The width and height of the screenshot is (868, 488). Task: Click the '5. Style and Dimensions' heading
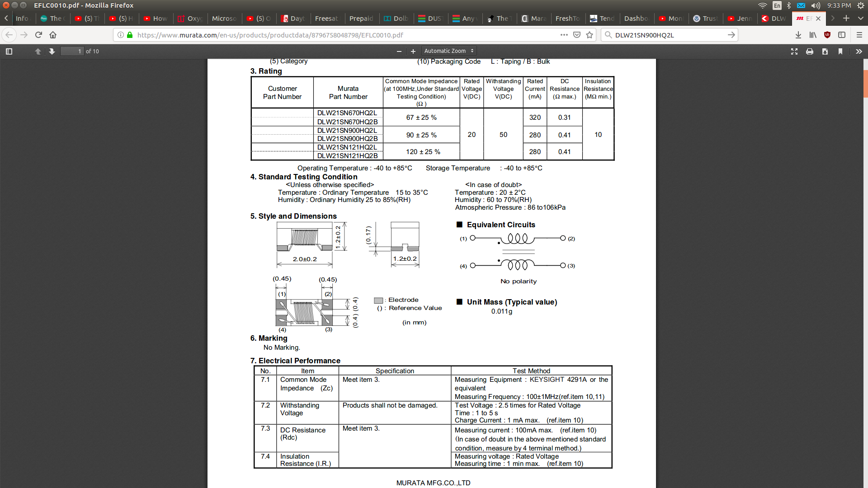tap(293, 216)
